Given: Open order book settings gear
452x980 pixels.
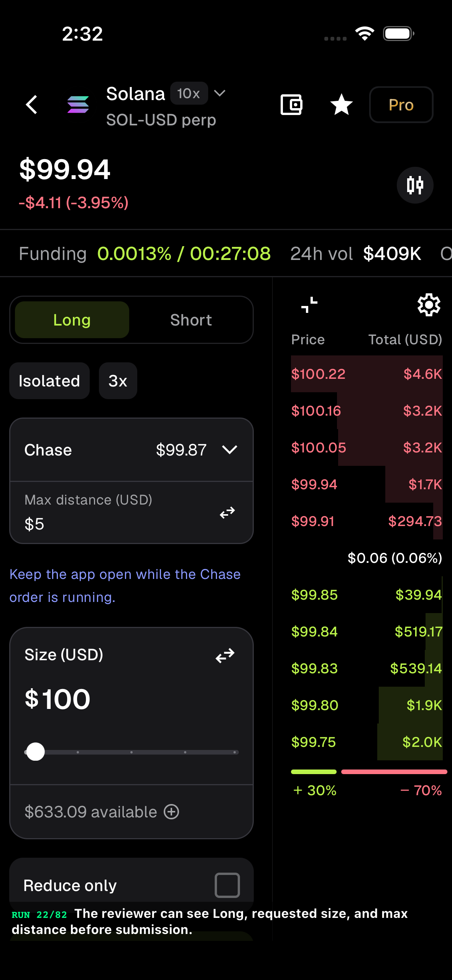Looking at the screenshot, I should [x=429, y=305].
